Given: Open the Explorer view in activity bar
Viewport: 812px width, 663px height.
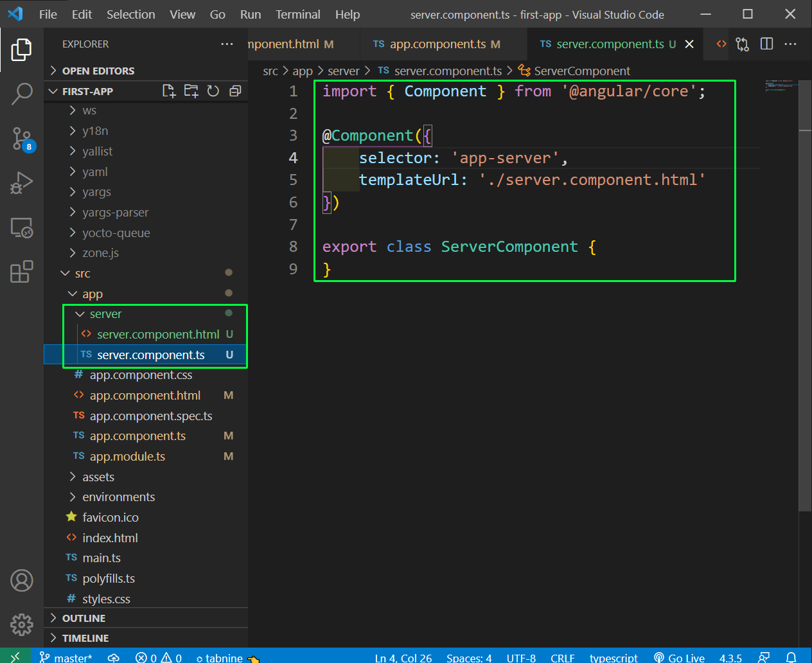Looking at the screenshot, I should click(21, 49).
